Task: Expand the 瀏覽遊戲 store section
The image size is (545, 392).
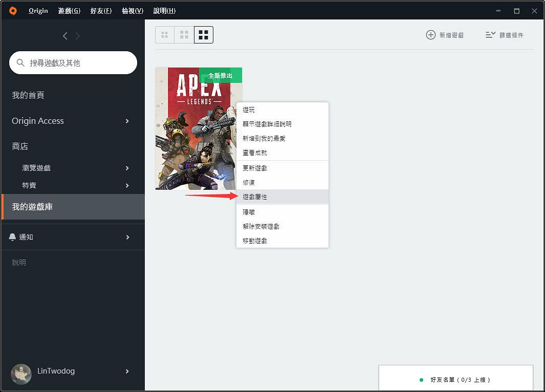Action: (x=127, y=167)
